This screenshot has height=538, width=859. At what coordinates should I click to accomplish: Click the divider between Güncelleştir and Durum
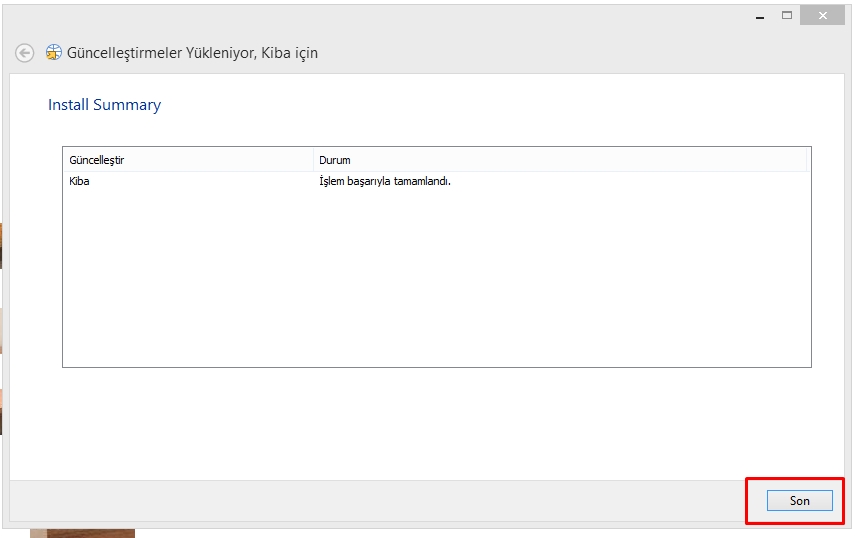coord(313,160)
